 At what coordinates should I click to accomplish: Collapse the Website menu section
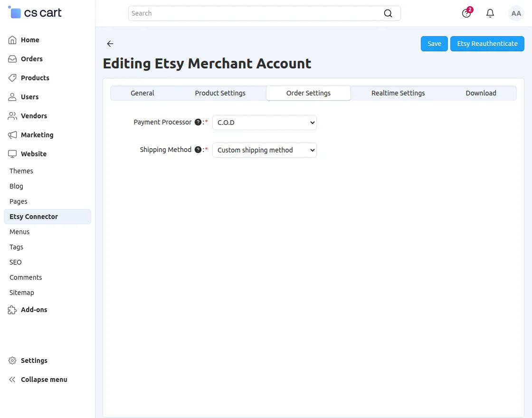[34, 154]
